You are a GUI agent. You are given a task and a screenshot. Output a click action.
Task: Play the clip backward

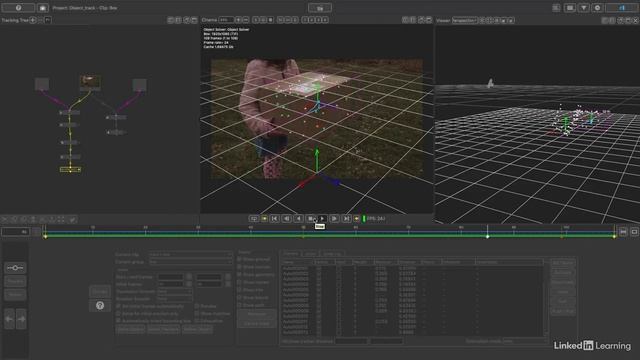click(x=299, y=219)
